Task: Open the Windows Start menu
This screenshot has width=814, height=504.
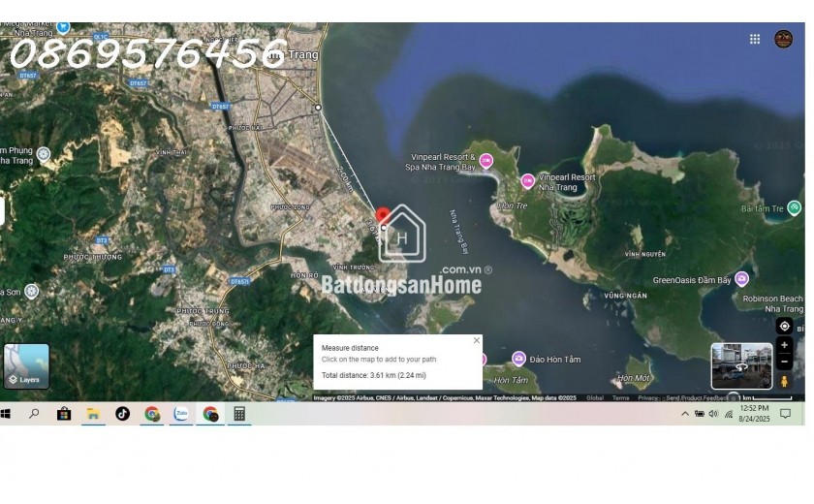Action: 6,414
